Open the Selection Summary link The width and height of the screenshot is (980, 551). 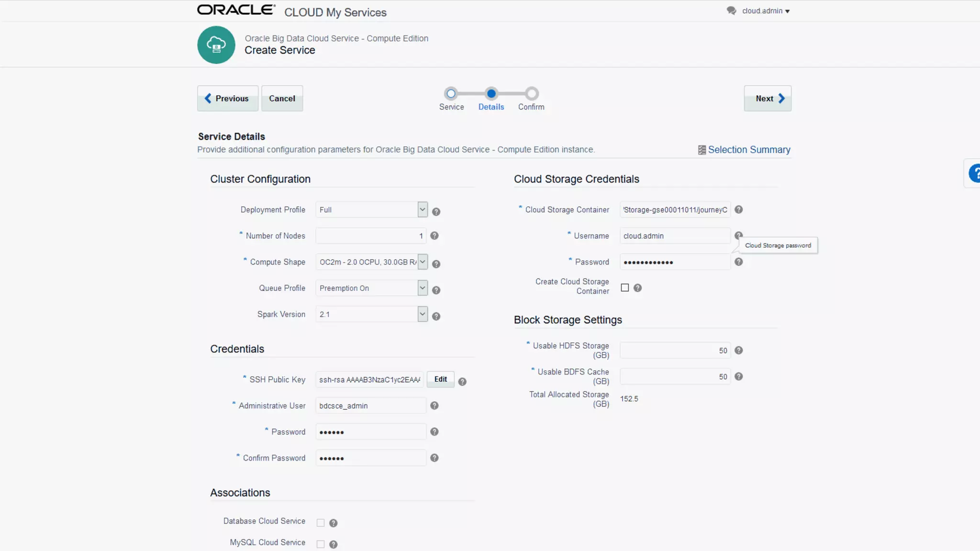tap(748, 150)
